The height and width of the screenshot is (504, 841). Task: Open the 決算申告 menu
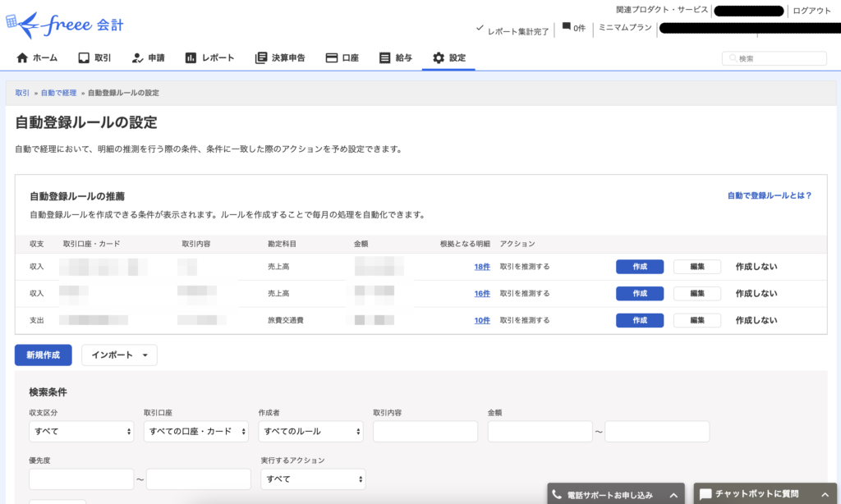(x=280, y=58)
